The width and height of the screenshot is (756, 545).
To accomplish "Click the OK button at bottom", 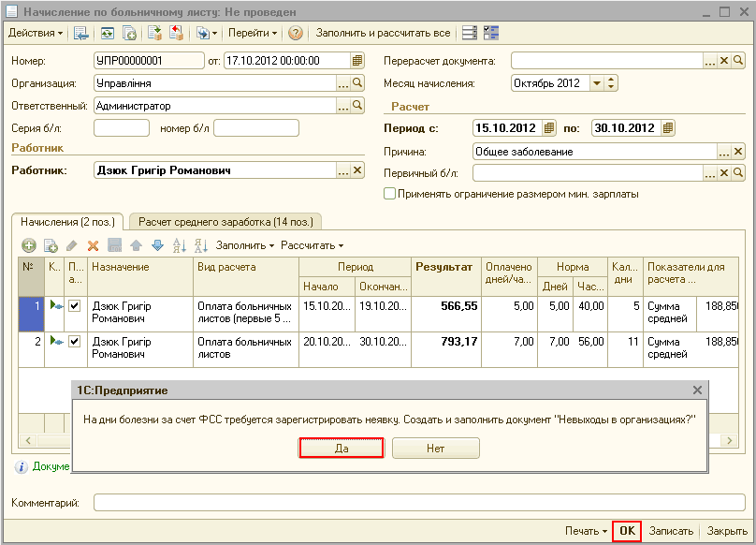I will tap(627, 531).
